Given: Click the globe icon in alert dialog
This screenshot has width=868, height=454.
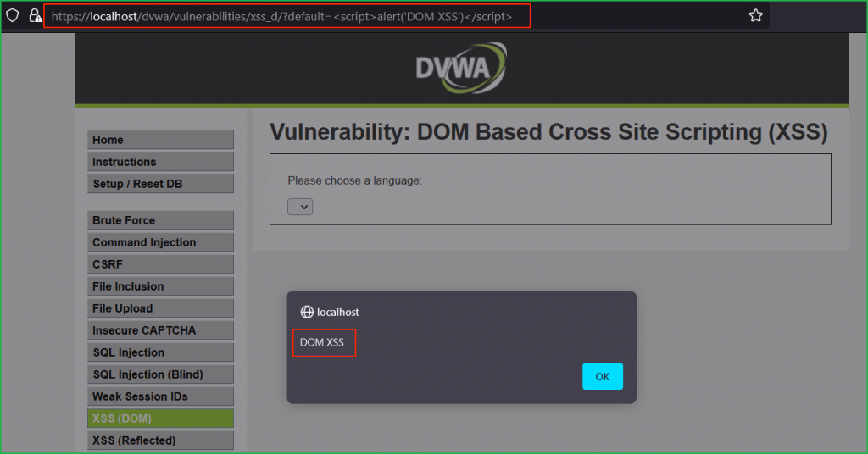Looking at the screenshot, I should (307, 312).
